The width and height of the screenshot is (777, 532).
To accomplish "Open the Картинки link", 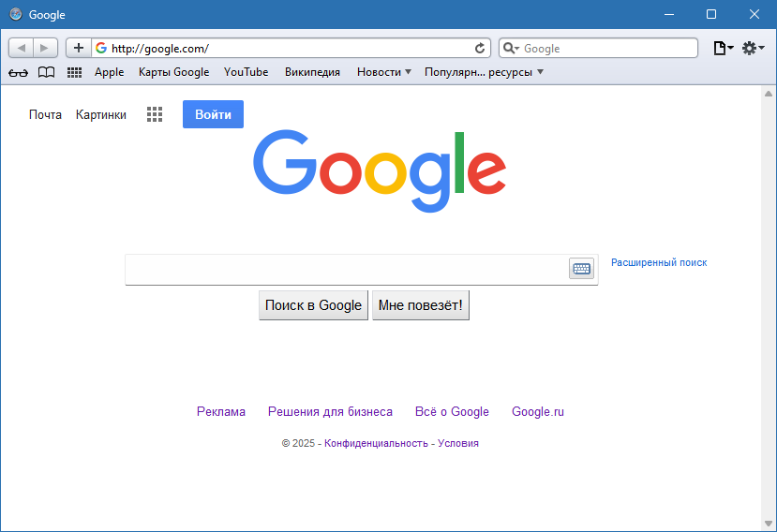I will pyautogui.click(x=101, y=114).
